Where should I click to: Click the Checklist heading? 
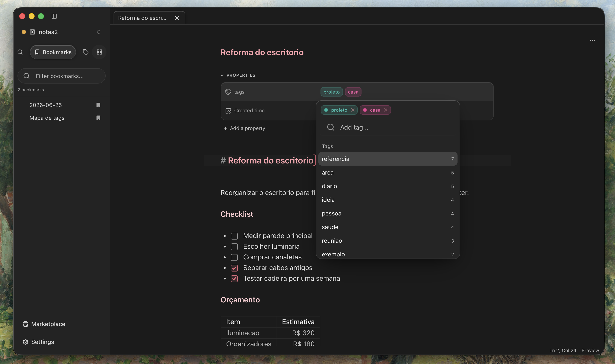coord(237,214)
